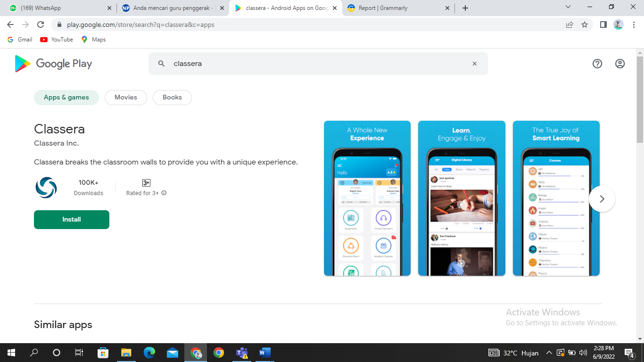Viewport: 644px width, 362px height.
Task: Launch Microsoft Edge from the taskbar
Action: coord(149,353)
